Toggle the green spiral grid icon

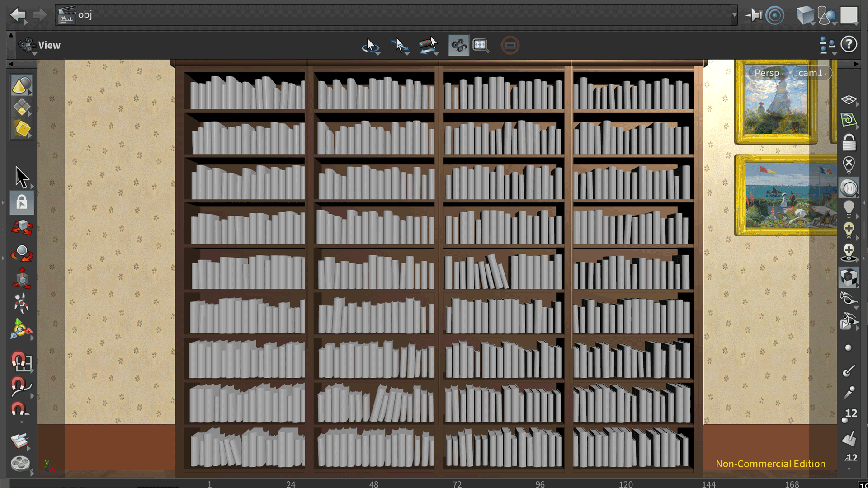(x=849, y=120)
